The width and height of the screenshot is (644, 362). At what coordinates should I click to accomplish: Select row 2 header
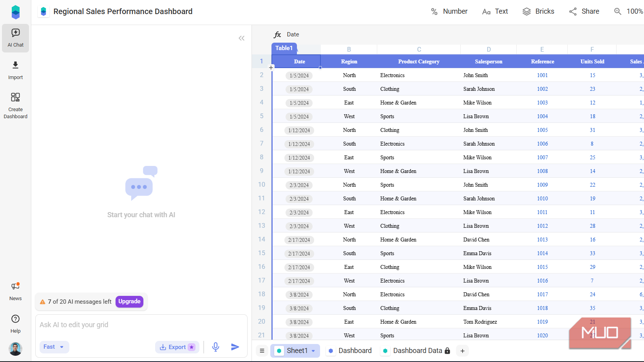[x=261, y=75]
